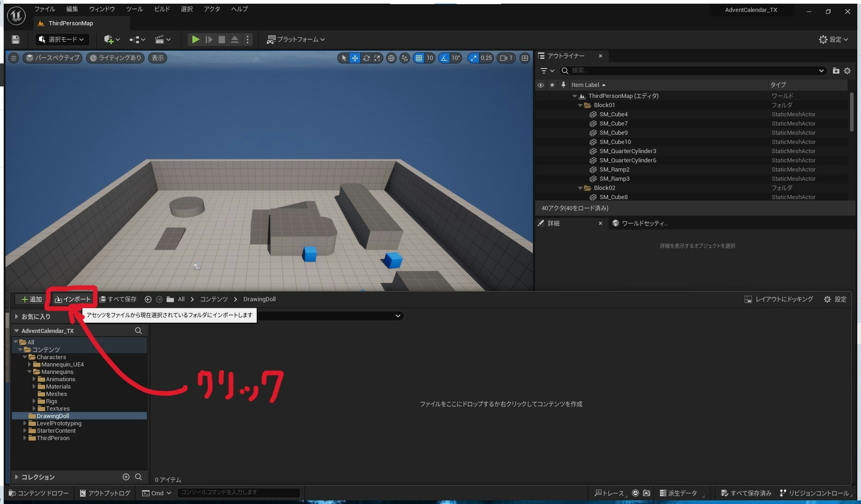Open the プラットフォーム menu
The height and width of the screenshot is (504, 861).
(x=296, y=40)
